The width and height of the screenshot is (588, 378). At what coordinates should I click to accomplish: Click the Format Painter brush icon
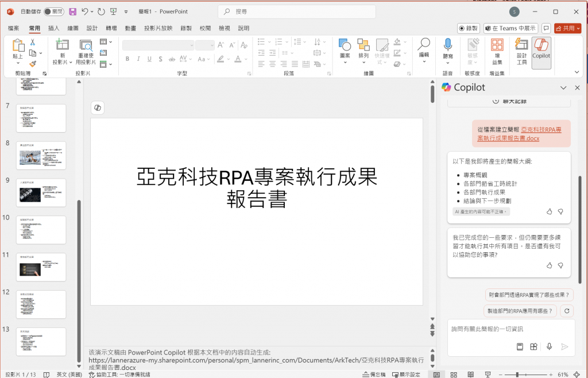pyautogui.click(x=33, y=64)
